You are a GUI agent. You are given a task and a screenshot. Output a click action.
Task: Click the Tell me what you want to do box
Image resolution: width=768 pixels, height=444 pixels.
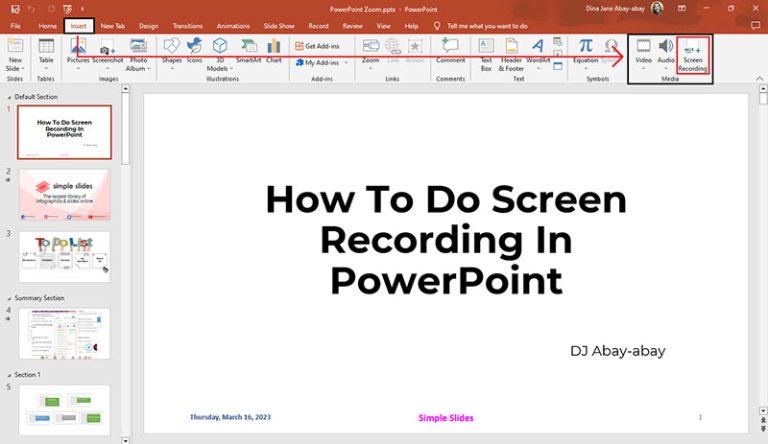[487, 26]
